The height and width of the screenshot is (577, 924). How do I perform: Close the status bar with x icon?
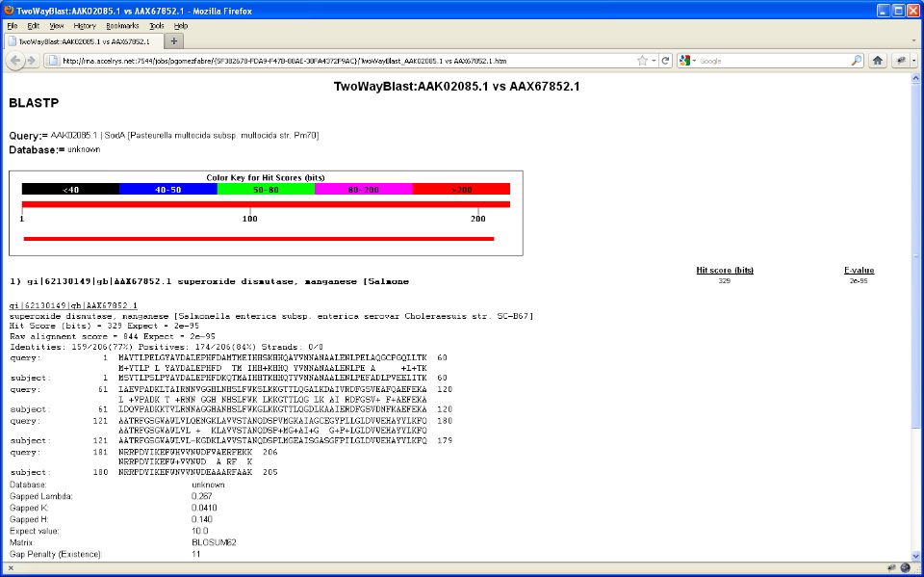pyautogui.click(x=11, y=568)
